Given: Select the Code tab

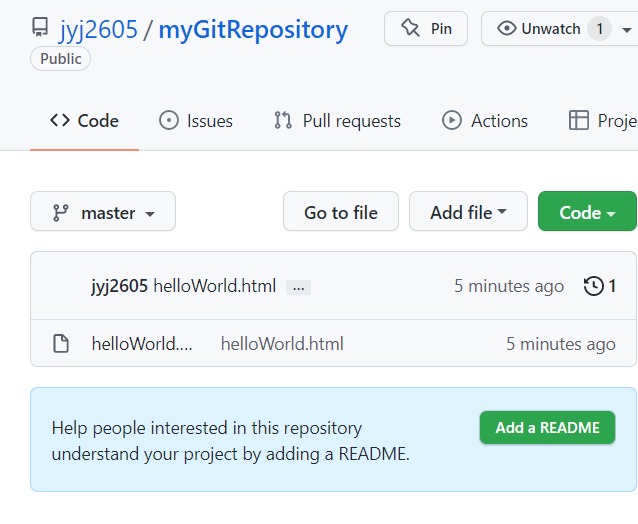Looking at the screenshot, I should tap(84, 121).
